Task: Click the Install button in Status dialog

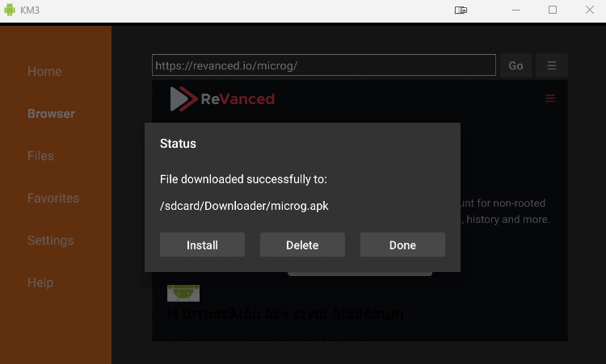Action: point(202,245)
